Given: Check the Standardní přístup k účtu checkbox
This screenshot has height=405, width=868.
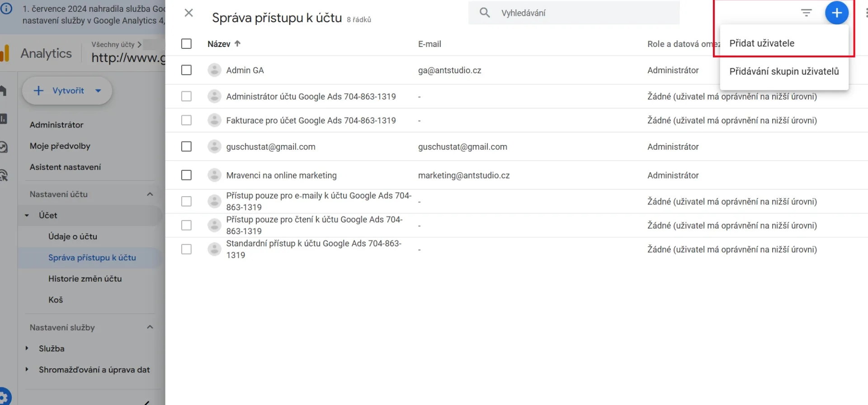Looking at the screenshot, I should [x=186, y=249].
